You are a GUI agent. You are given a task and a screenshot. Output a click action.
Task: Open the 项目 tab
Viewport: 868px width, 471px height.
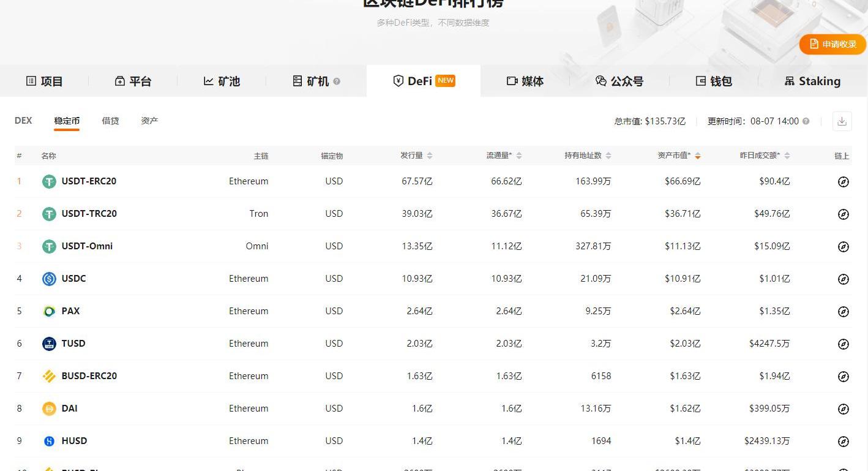[44, 81]
